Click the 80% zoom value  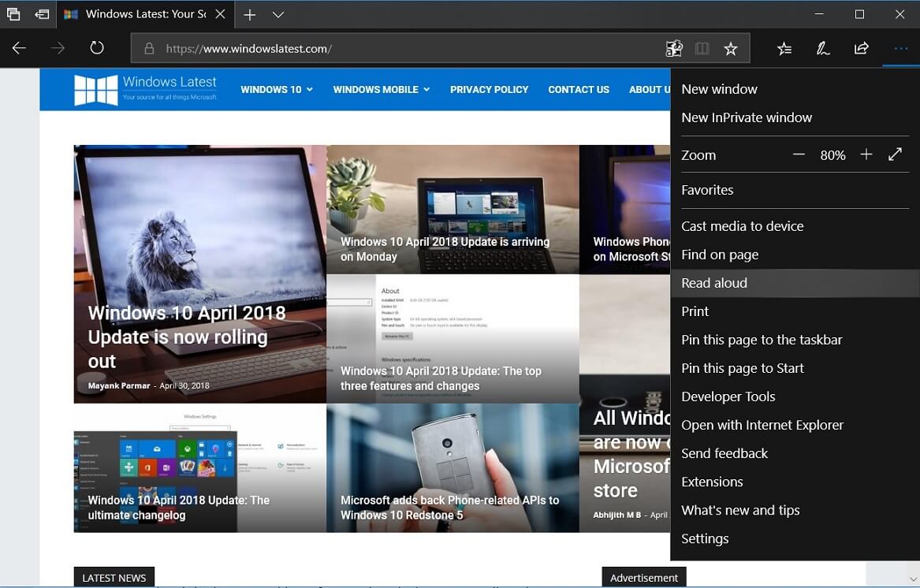pyautogui.click(x=832, y=155)
